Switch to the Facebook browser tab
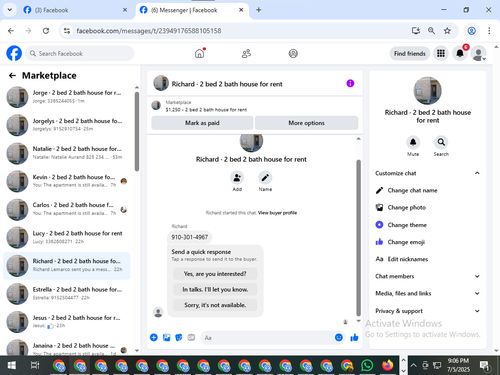 click(75, 10)
